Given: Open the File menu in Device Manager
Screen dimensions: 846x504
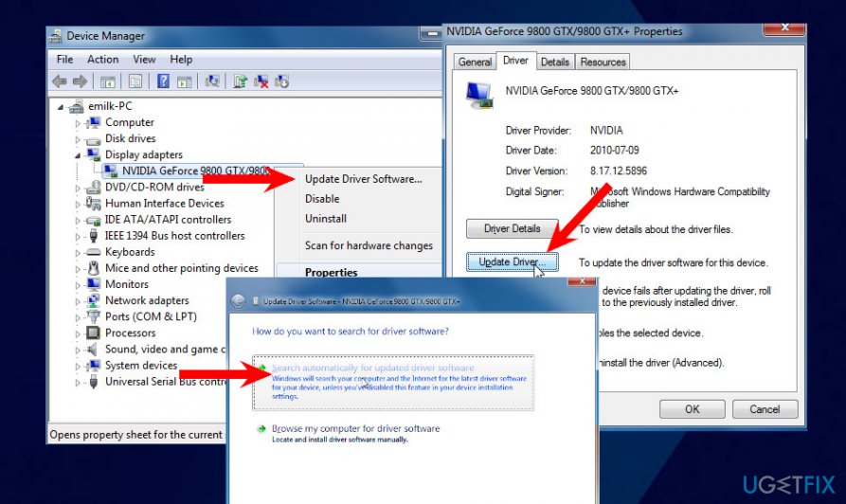Looking at the screenshot, I should pos(64,60).
